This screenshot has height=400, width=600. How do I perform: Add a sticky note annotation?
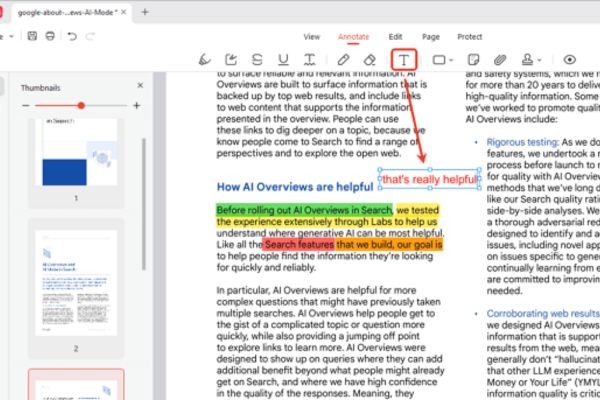pyautogui.click(x=475, y=60)
